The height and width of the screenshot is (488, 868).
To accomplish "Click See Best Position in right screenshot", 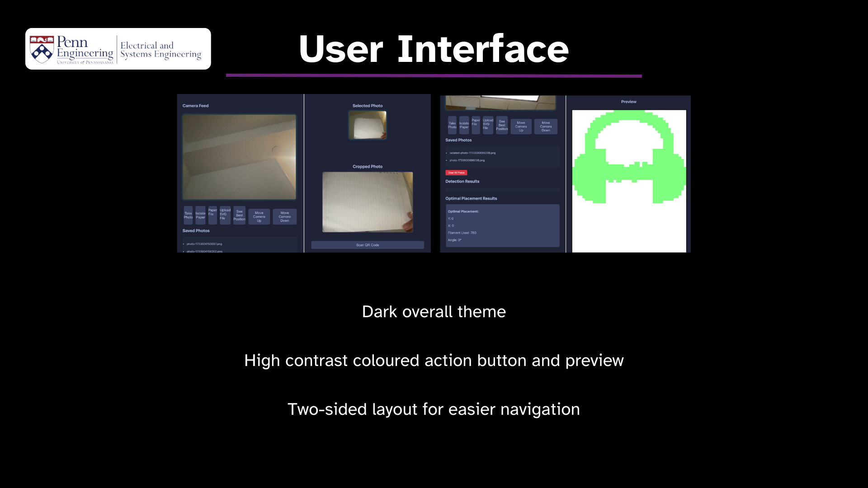I will click(502, 125).
